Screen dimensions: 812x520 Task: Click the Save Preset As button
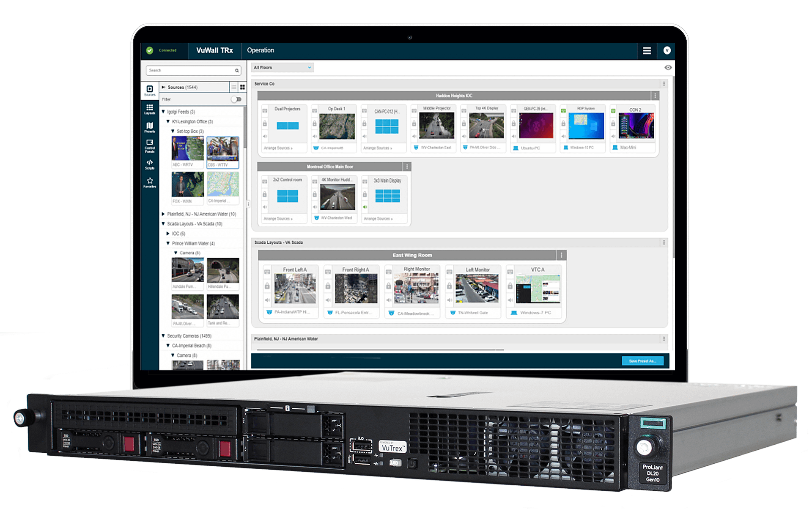click(642, 361)
